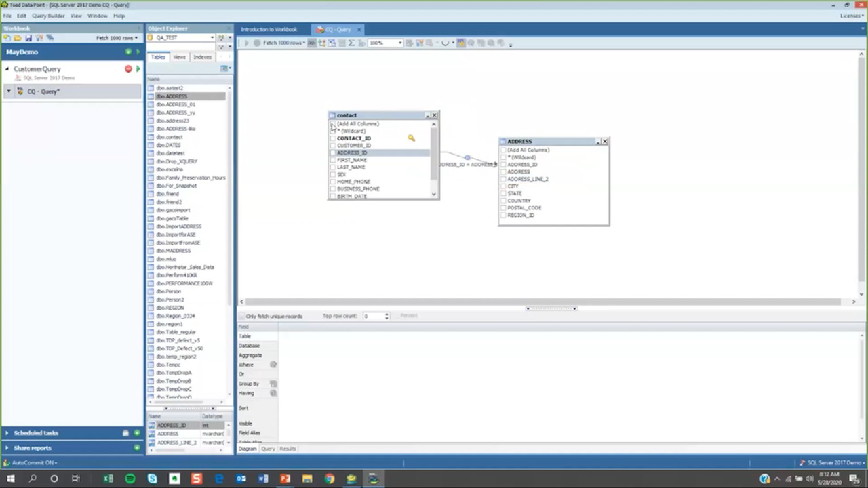Click the Windows Start button
The height and width of the screenshot is (488, 868).
tap(10, 479)
